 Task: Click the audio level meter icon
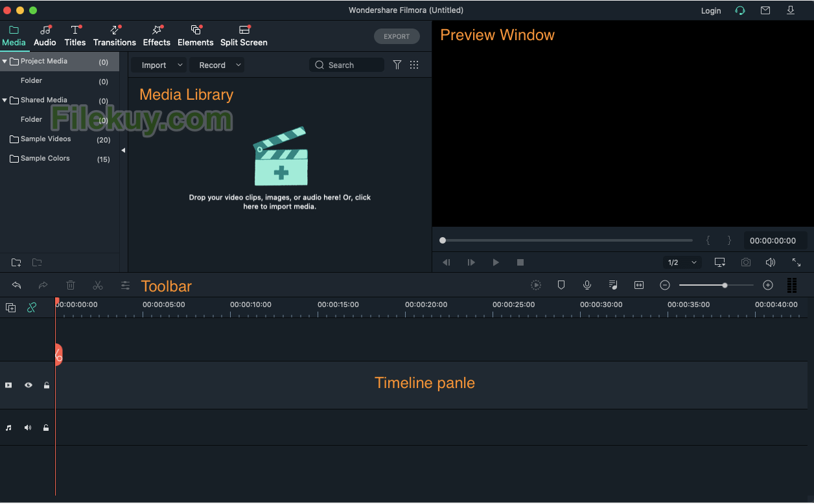tap(792, 285)
